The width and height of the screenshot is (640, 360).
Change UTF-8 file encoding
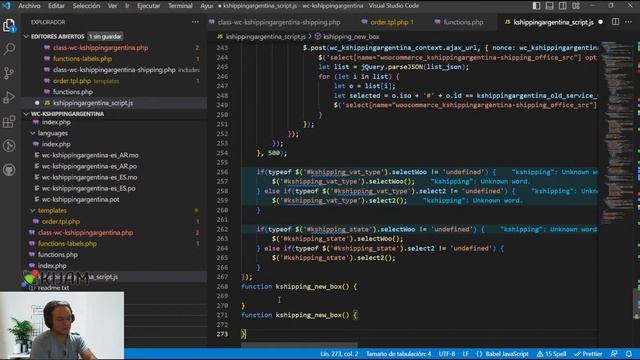coord(447,354)
